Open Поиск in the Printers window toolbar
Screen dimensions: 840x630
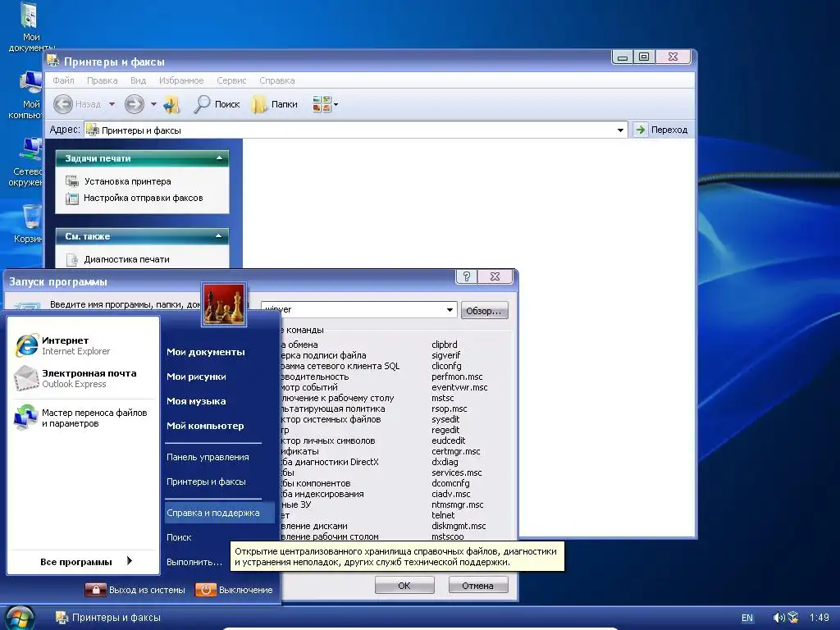click(217, 104)
